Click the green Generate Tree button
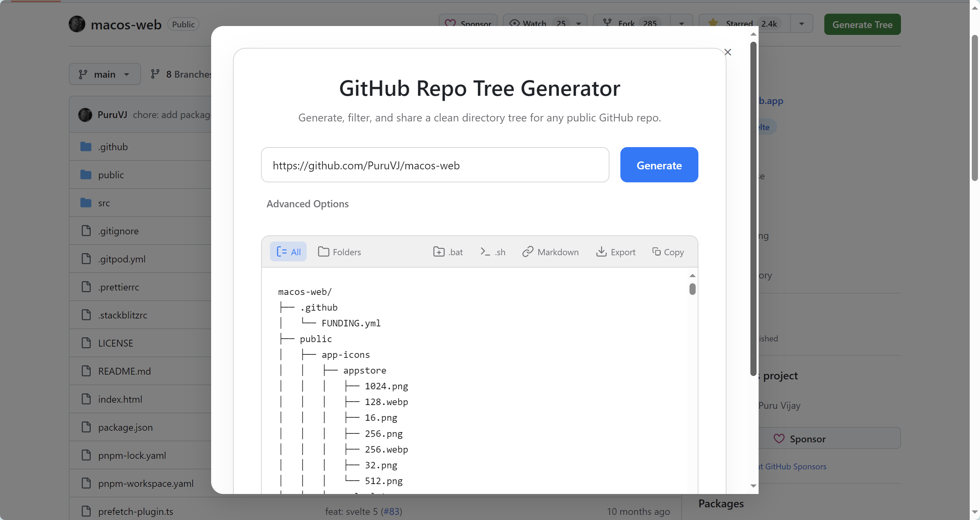The width and height of the screenshot is (980, 520). [x=862, y=24]
